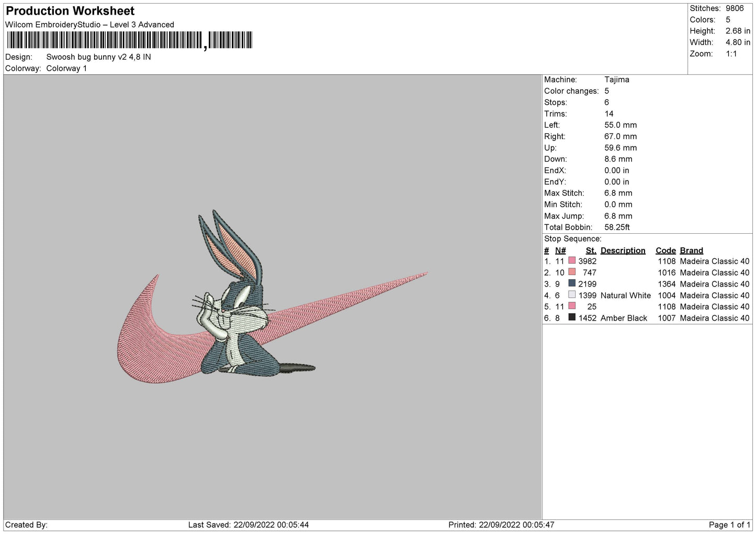Select the salmon swatch for thread code 1016

click(572, 272)
